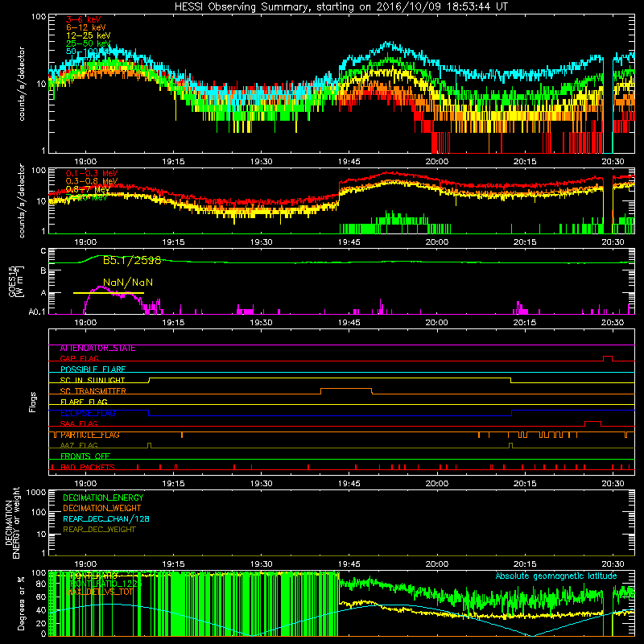The image size is (644, 644).
Task: Select the ECLIPSE_FLAG label
Action: pos(88,413)
